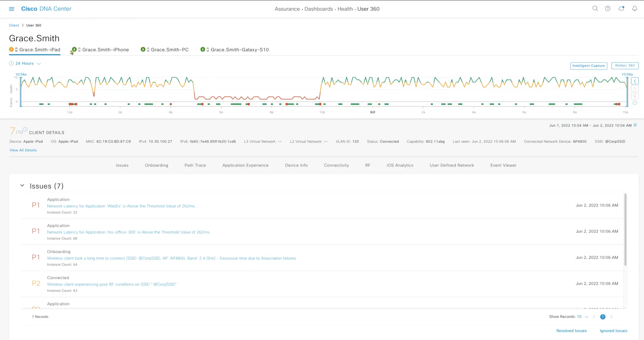Open the Application Experience tab
This screenshot has height=340, width=644.
pos(245,165)
